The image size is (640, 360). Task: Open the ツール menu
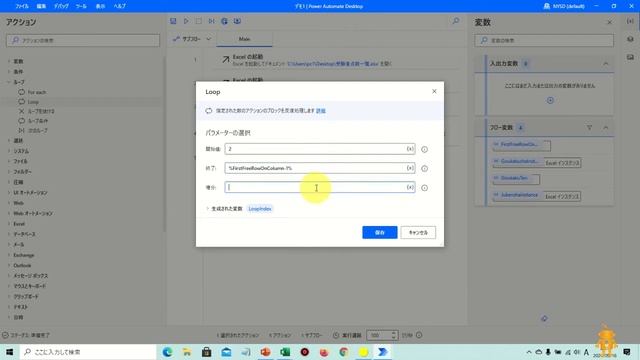[81, 6]
